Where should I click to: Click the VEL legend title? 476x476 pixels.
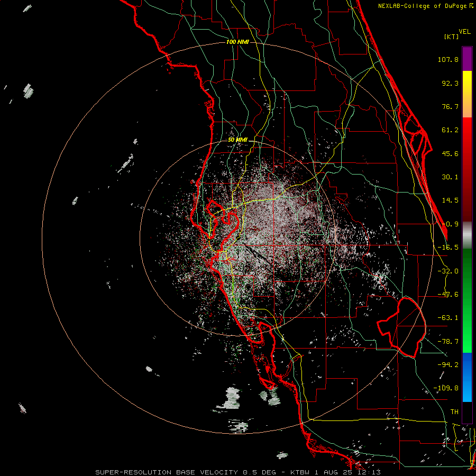coord(464,32)
